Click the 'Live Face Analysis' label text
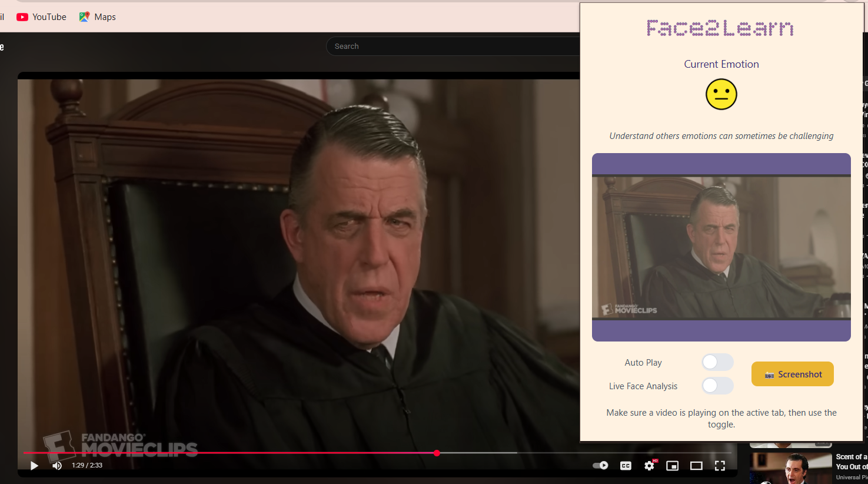 click(x=643, y=386)
